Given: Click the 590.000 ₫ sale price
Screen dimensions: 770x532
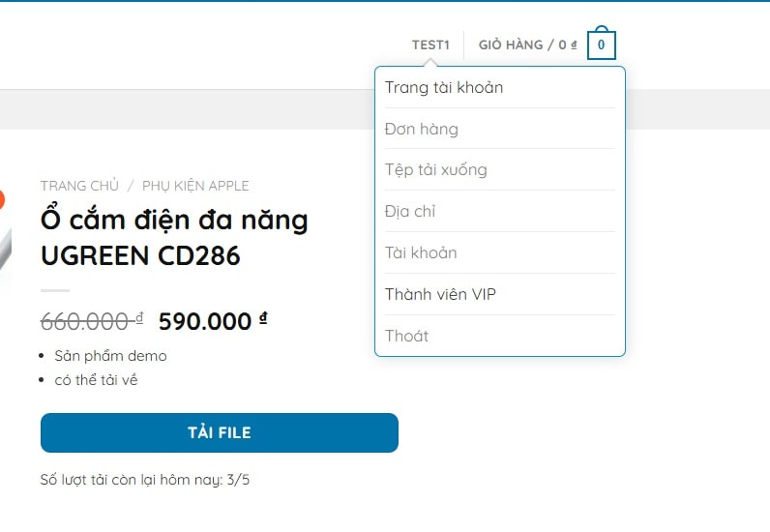Looking at the screenshot, I should coord(213,321).
